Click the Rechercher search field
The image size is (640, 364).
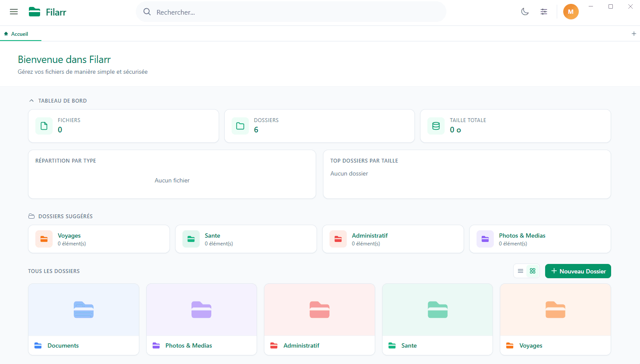point(292,12)
